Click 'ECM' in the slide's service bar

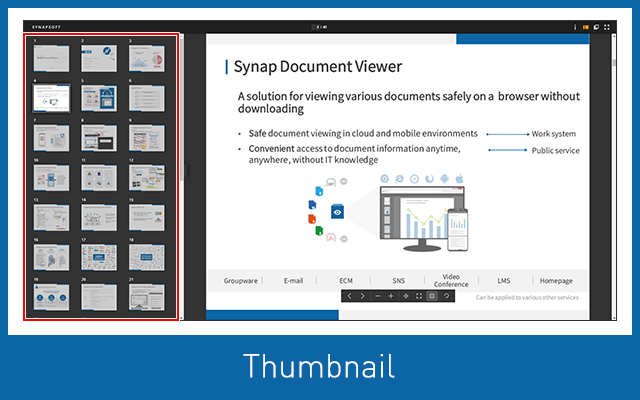click(x=346, y=281)
